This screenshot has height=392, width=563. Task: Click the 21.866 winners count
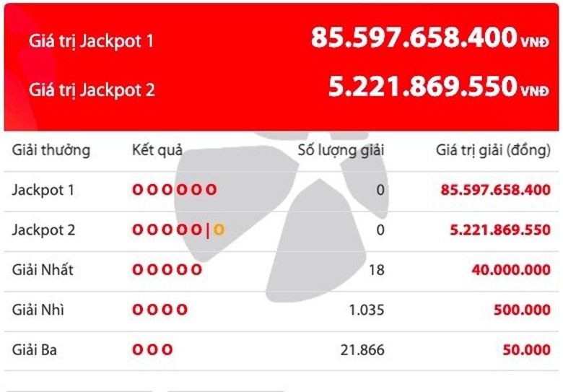362,350
